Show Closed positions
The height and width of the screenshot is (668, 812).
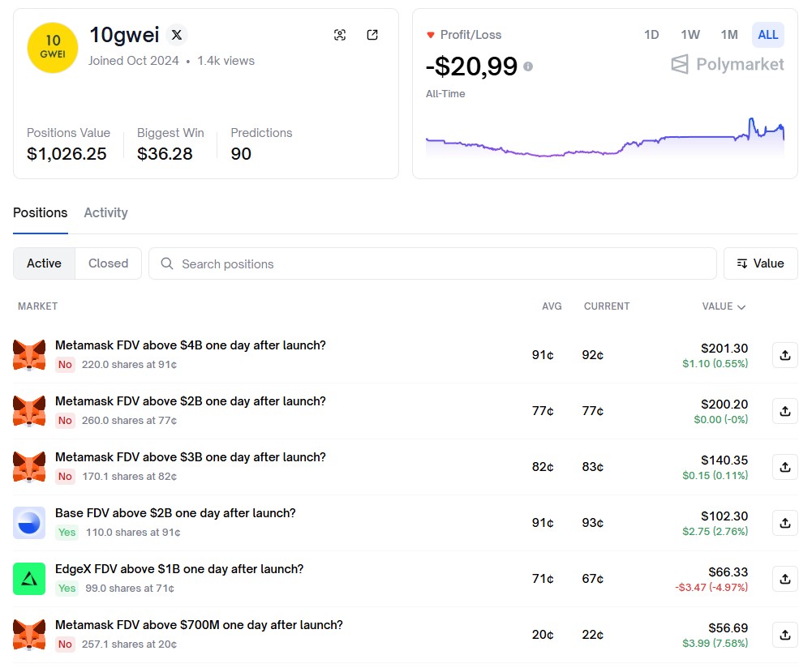[108, 263]
